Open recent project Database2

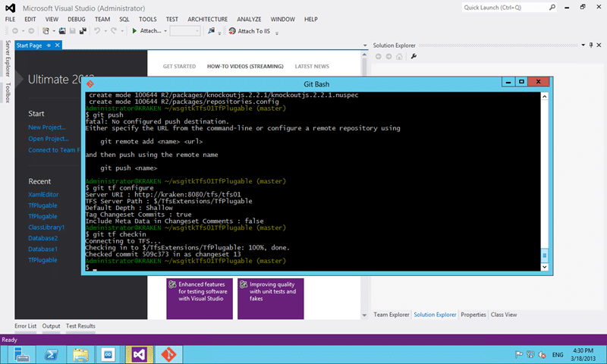(x=43, y=238)
